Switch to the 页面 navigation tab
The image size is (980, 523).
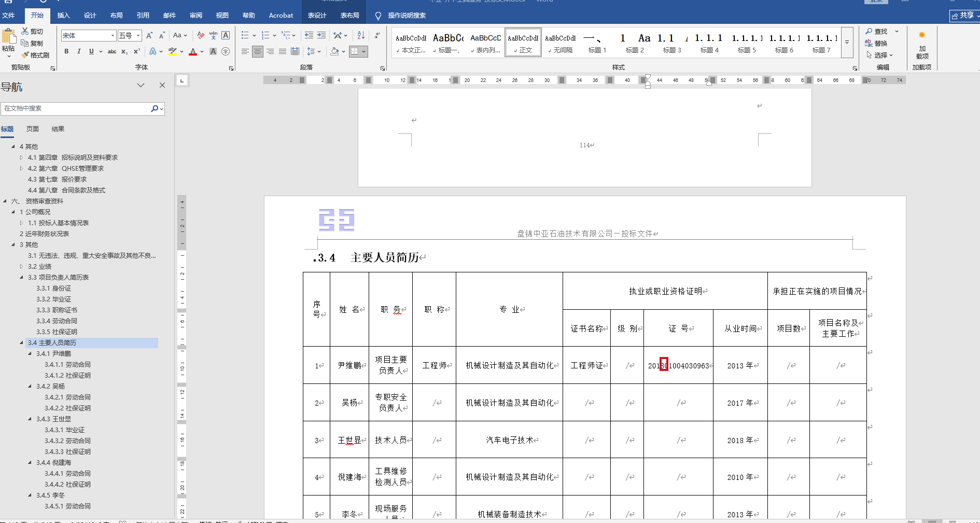(x=33, y=129)
